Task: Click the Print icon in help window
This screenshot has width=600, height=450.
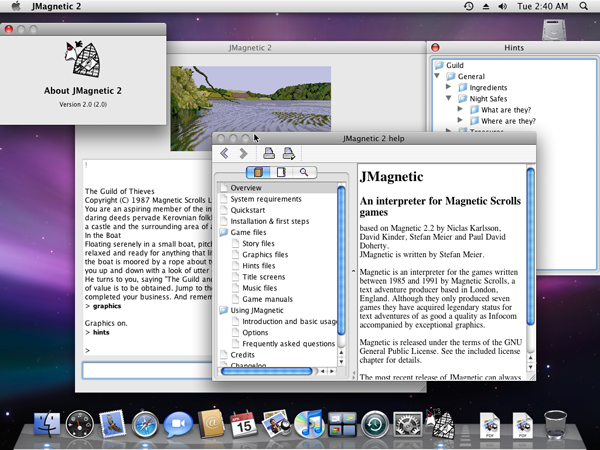Action: (268, 153)
